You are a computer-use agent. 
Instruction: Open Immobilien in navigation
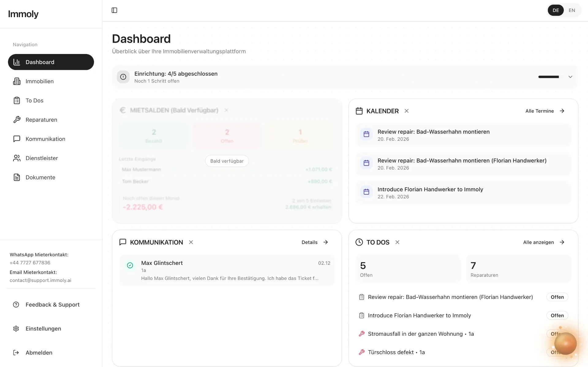point(51,81)
